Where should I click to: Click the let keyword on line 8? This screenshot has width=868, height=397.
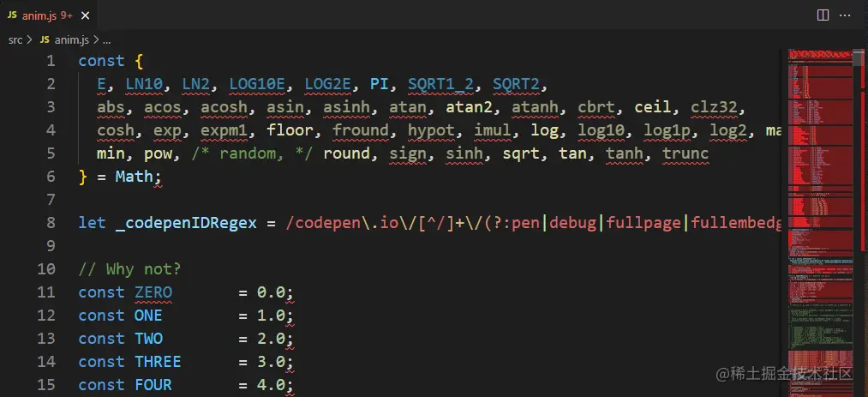(92, 223)
